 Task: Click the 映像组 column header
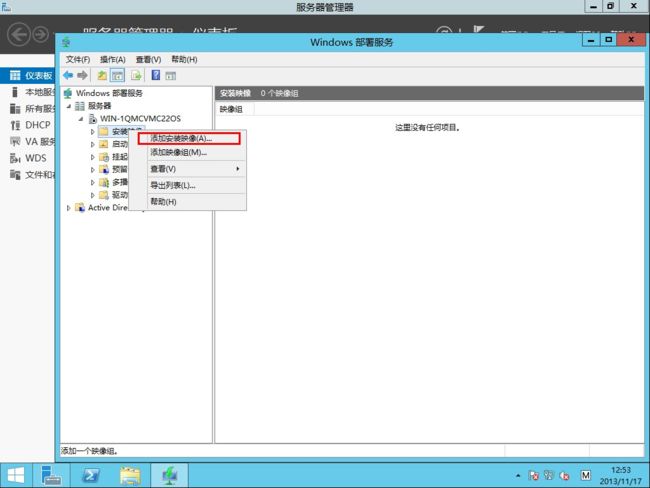pyautogui.click(x=234, y=109)
